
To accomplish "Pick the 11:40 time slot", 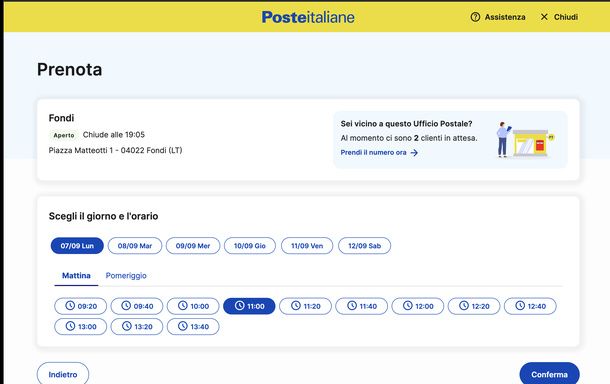I will (x=362, y=306).
